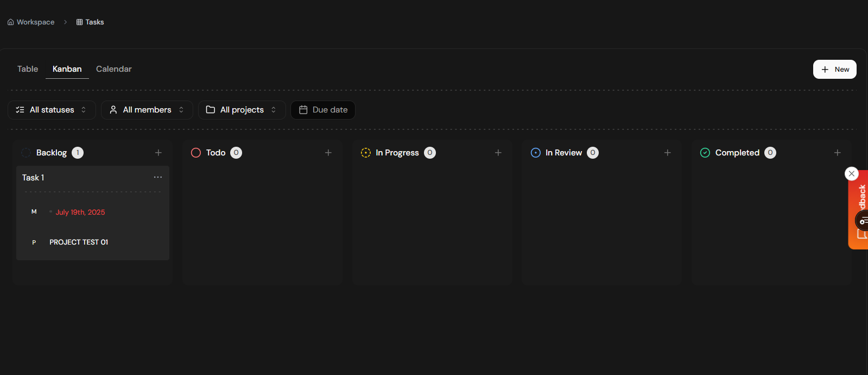Click the M member avatar on Task 1

pos(34,212)
